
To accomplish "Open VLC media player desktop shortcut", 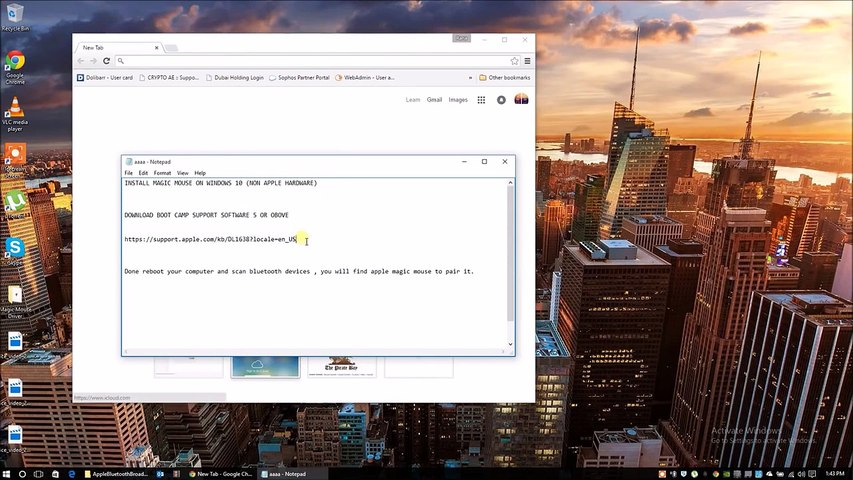I will coord(15,114).
